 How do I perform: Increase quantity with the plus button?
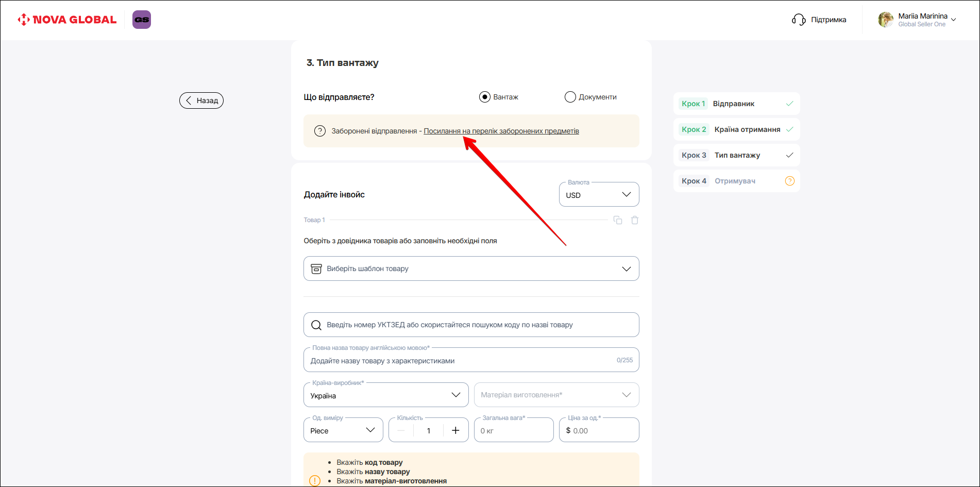[455, 430]
